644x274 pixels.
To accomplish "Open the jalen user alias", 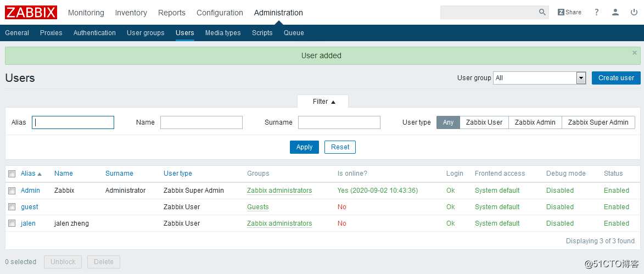I will coord(29,223).
